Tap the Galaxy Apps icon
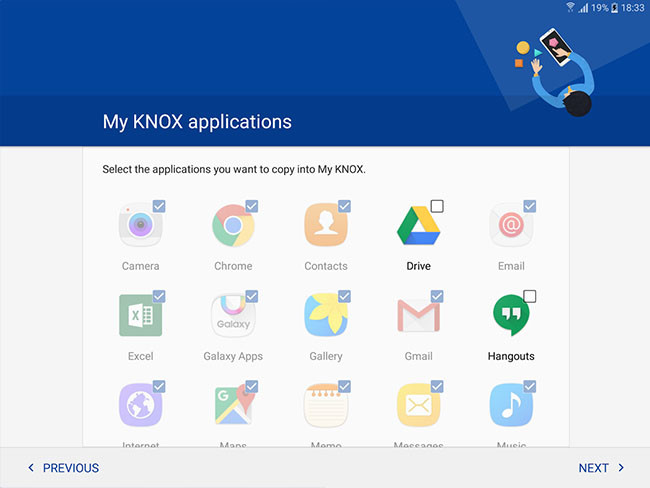The height and width of the screenshot is (488, 650). pos(233,315)
